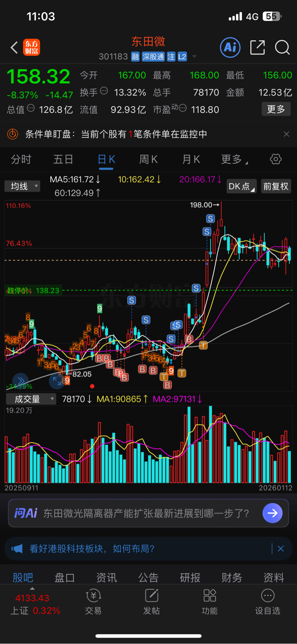Tap info icon next to 换手
The width and height of the screenshot is (297, 644).
point(104,91)
